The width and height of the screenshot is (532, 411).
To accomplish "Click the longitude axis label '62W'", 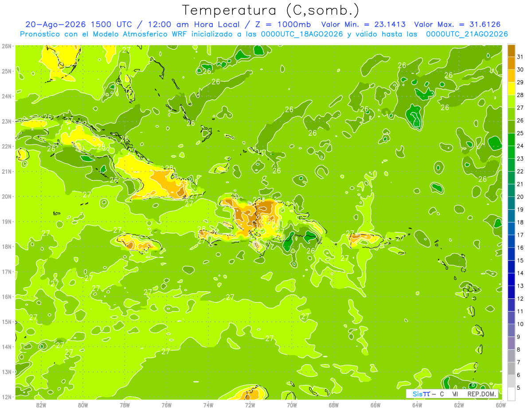I will click(459, 405).
